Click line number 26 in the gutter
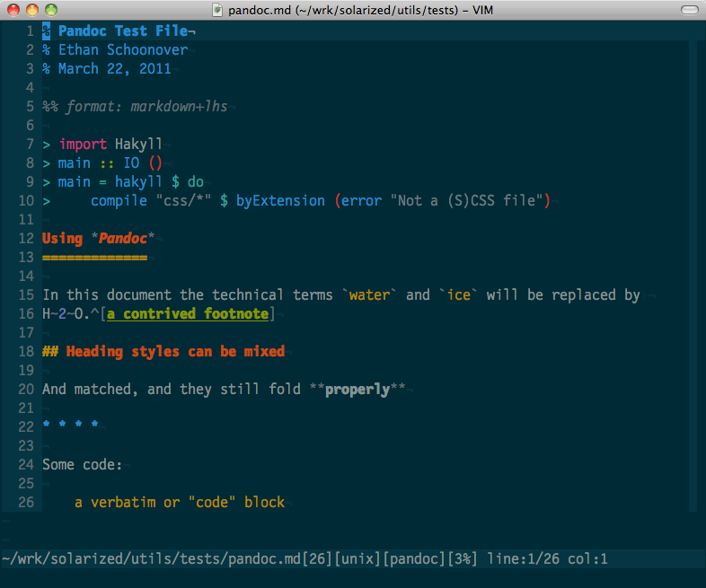 (25, 503)
